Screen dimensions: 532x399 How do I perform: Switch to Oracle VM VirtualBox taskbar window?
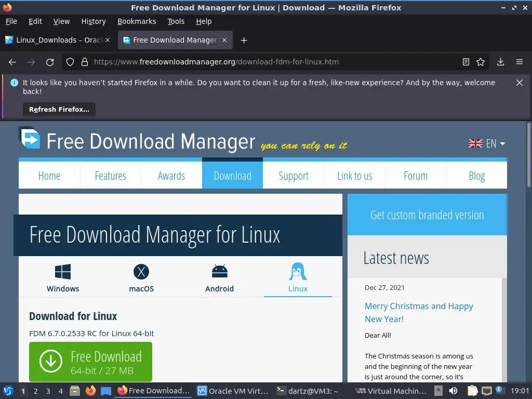pyautogui.click(x=233, y=391)
